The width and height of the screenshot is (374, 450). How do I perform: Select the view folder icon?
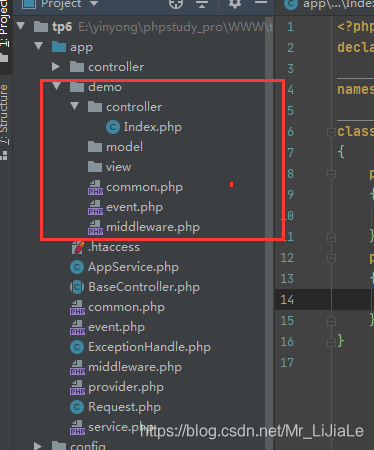[x=95, y=167]
